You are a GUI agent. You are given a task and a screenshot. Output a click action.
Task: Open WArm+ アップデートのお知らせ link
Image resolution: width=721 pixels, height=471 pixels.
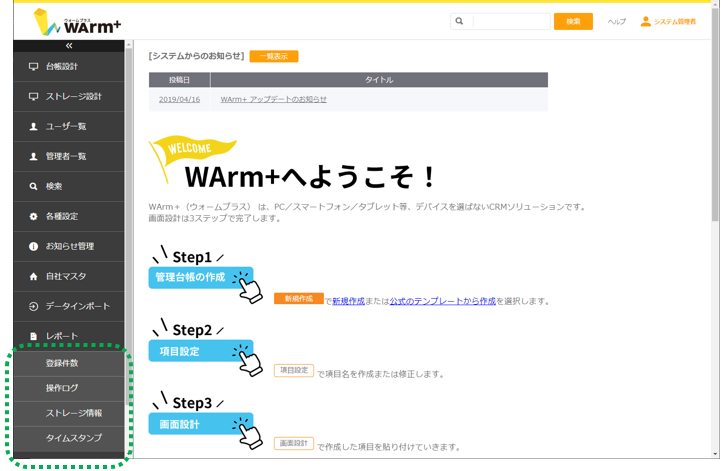pyautogui.click(x=274, y=99)
